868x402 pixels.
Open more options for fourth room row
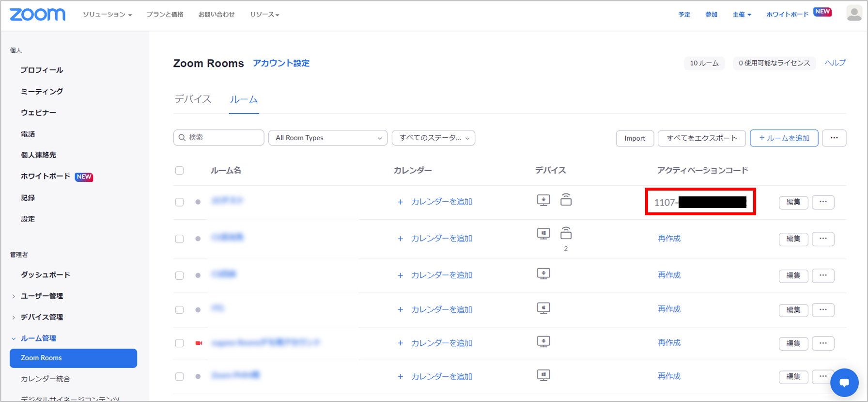coord(823,310)
